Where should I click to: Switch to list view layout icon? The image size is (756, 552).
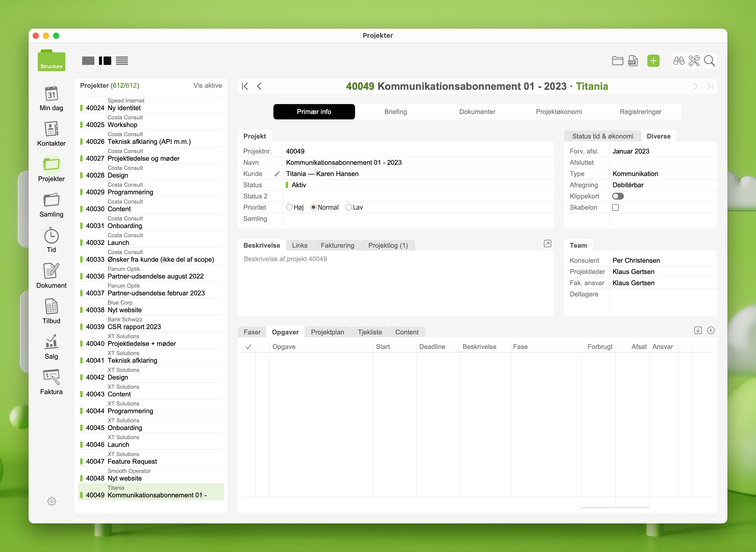(x=122, y=61)
